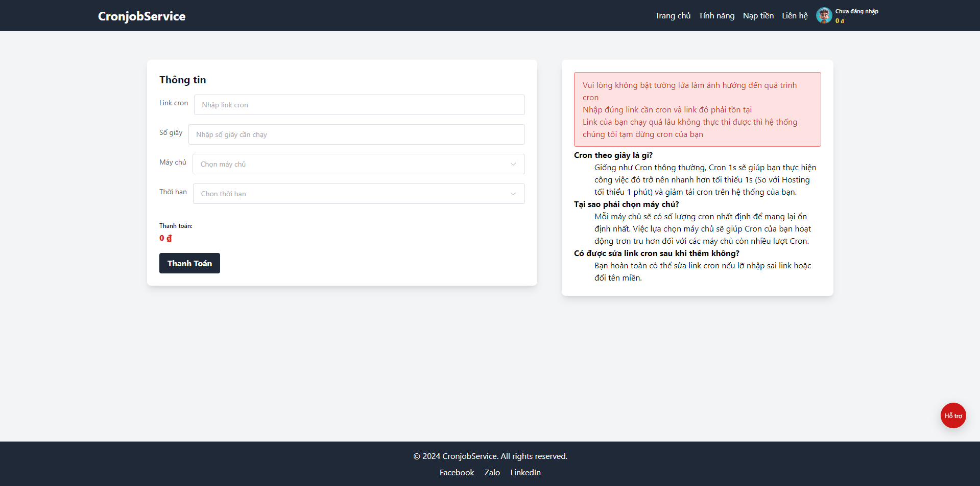
Task: Click the red firewall warning notice
Action: pos(698,109)
